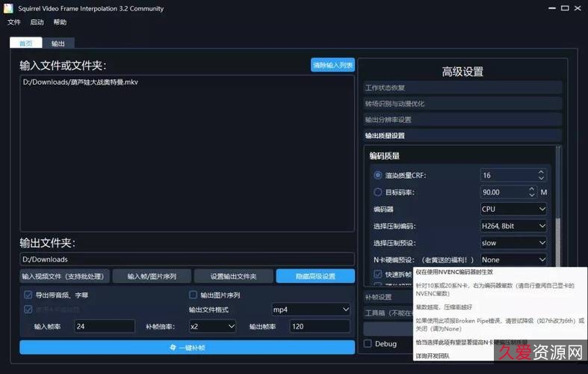588x374 pixels.
Task: Open the 选择压制预设 slow dropdown
Action: coord(513,242)
